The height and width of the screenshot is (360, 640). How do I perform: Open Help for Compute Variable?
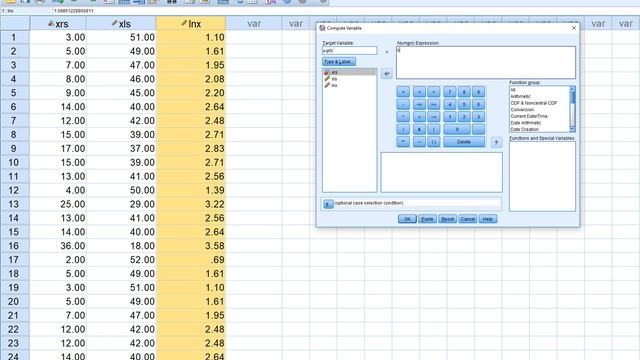pyautogui.click(x=488, y=219)
